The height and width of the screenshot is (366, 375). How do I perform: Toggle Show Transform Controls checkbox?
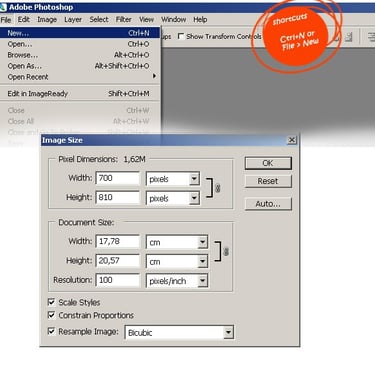pyautogui.click(x=181, y=36)
